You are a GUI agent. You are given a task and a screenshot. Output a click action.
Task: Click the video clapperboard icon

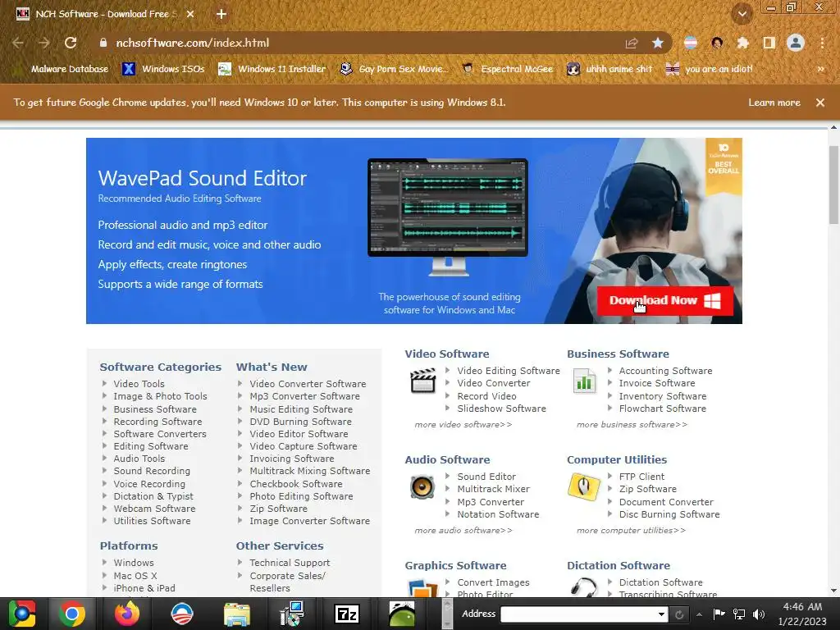(x=422, y=381)
